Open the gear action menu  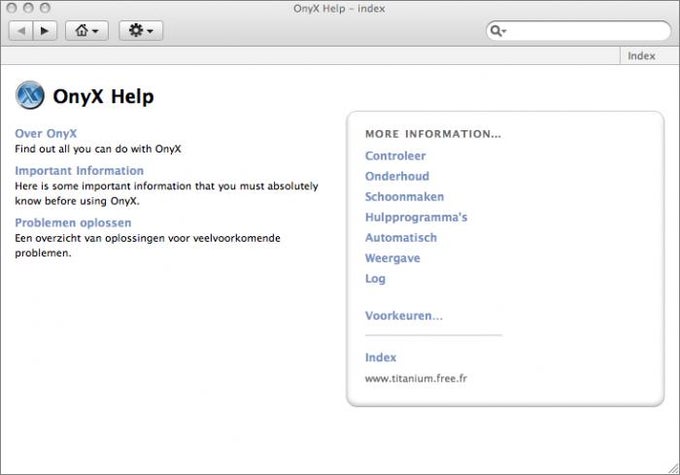[x=141, y=31]
